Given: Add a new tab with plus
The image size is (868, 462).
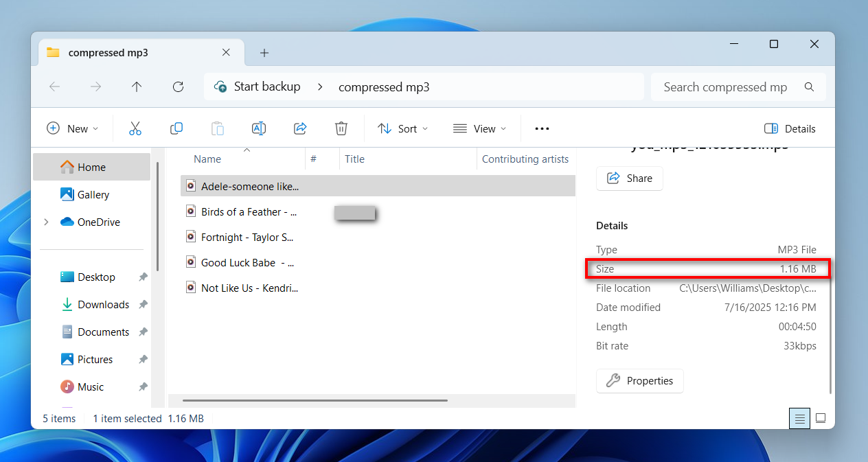Looking at the screenshot, I should [x=264, y=53].
